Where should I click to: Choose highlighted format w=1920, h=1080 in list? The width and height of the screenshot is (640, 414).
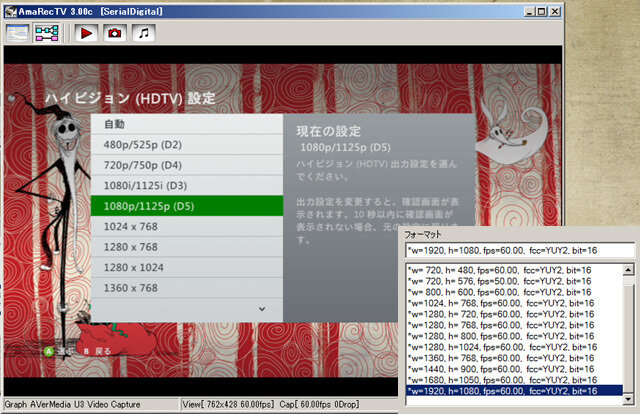(514, 391)
